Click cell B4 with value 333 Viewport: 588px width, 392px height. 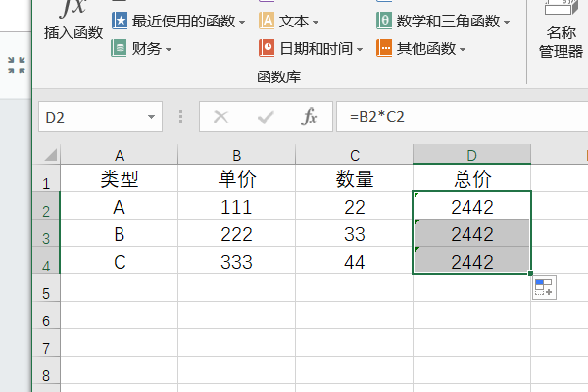click(x=236, y=263)
